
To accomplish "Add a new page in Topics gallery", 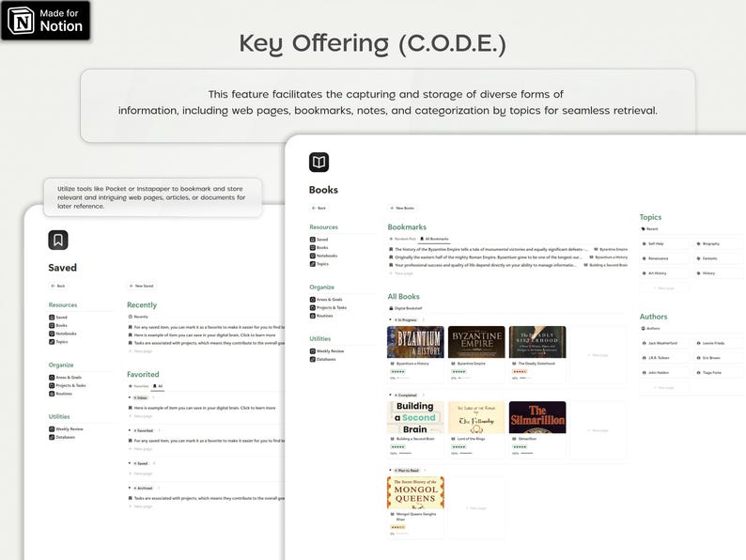I will 663,288.
